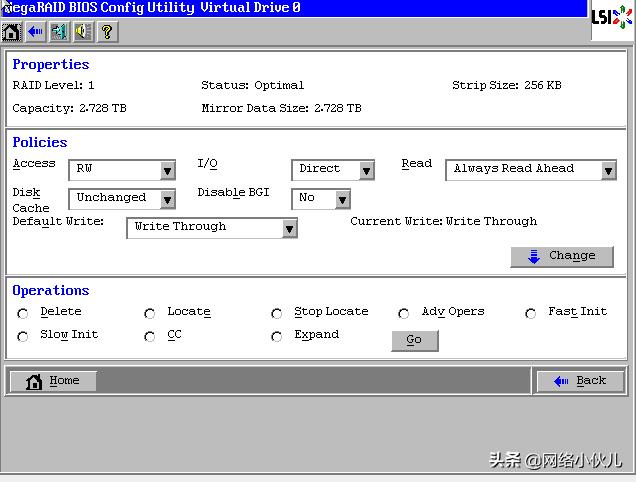Open the Disk Cache dropdown showing Unchanged
This screenshot has width=636, height=482.
pyautogui.click(x=122, y=199)
